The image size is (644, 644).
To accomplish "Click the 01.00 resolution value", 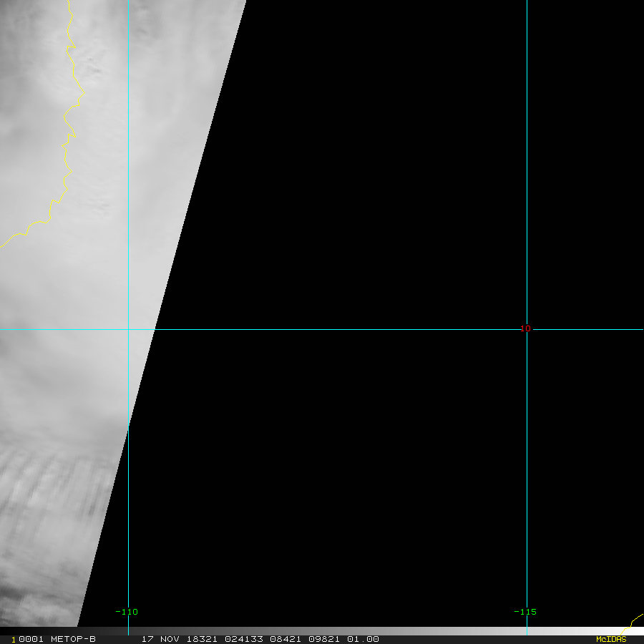I will click(363, 639).
